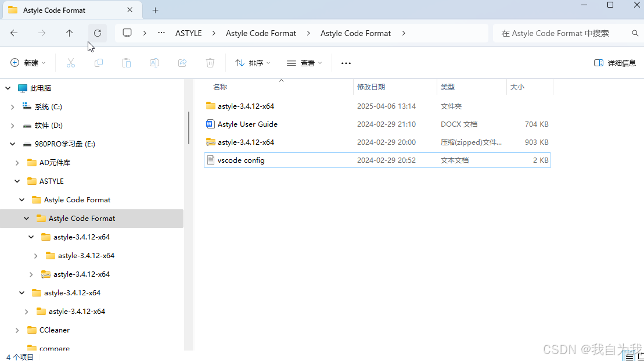
Task: Click ASTYLE in the breadcrumb path
Action: [188, 33]
